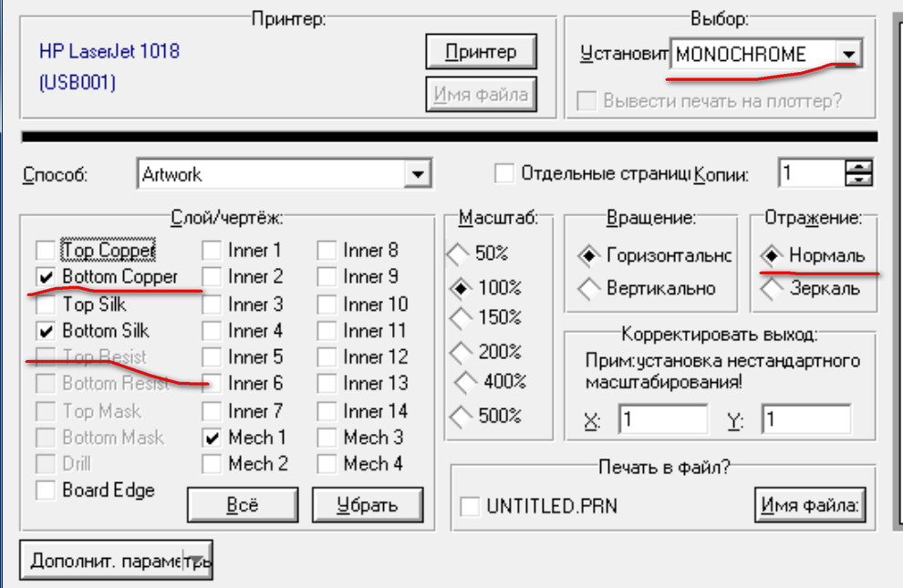Select 150% scale option
This screenshot has width=903, height=588.
coord(462,317)
